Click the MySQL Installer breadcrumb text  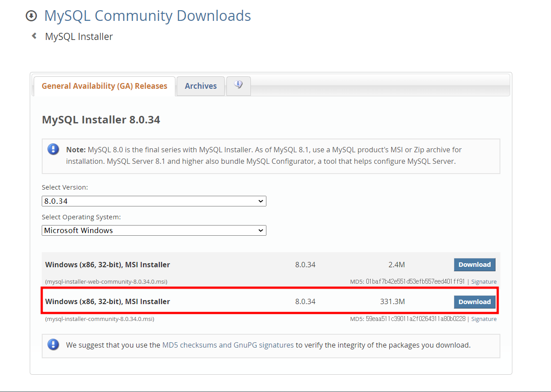click(79, 36)
